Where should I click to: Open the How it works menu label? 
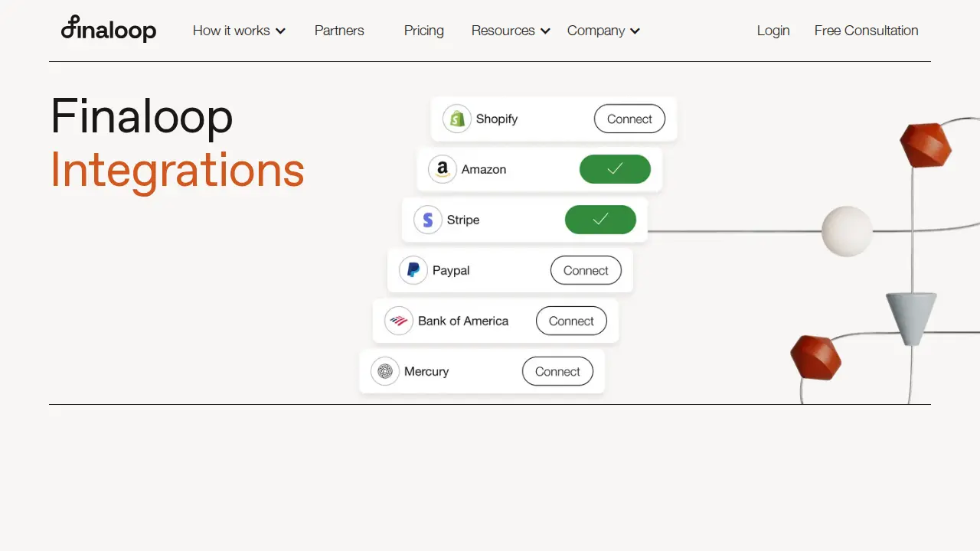coord(231,31)
